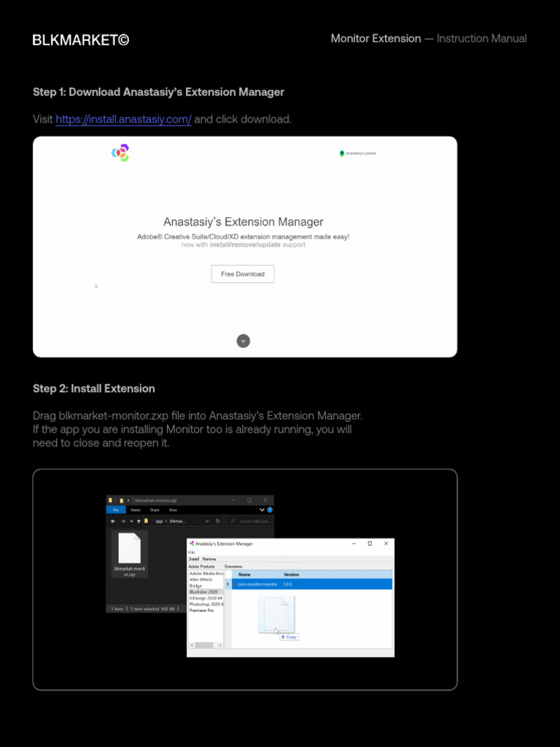Maximize the Extension Manager window
This screenshot has height=747, width=560.
click(x=370, y=543)
